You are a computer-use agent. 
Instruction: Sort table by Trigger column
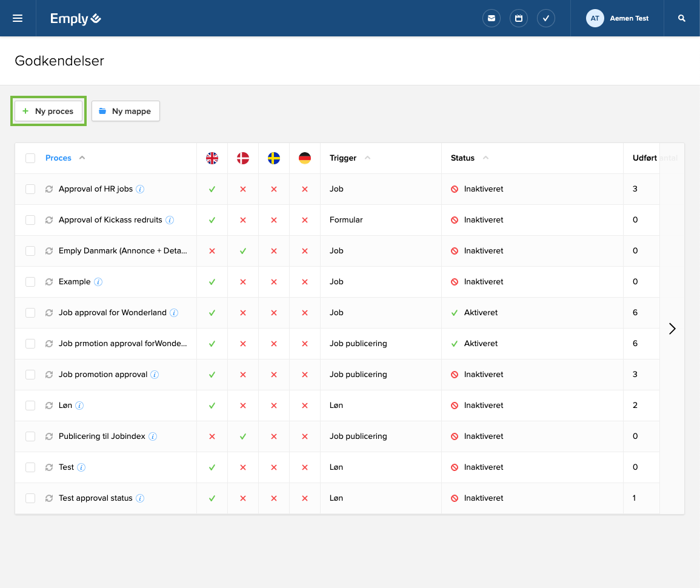pos(343,158)
